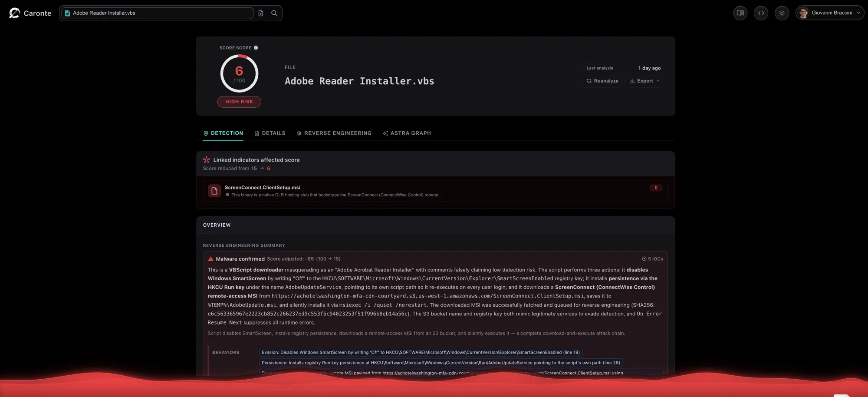The width and height of the screenshot is (868, 397).
Task: Click the Evasion SmartScreen behavior tag
Action: coord(421,352)
